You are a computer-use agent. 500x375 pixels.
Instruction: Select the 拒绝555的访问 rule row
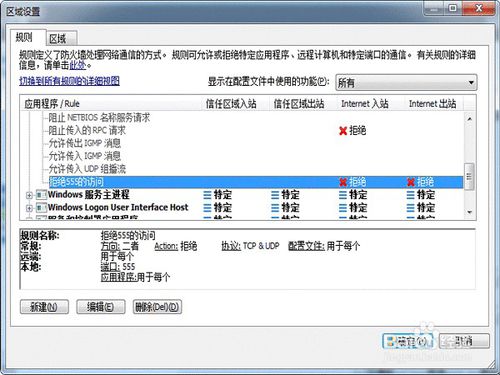(x=256, y=182)
